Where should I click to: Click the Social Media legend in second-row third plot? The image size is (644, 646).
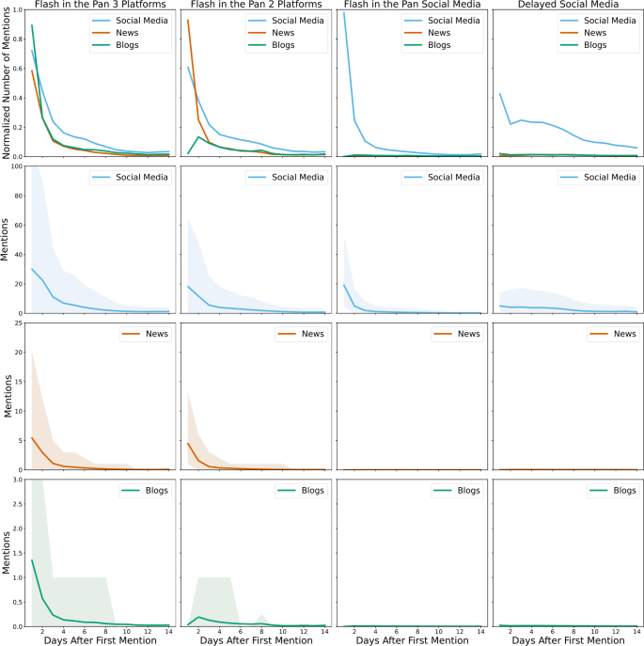coord(450,178)
